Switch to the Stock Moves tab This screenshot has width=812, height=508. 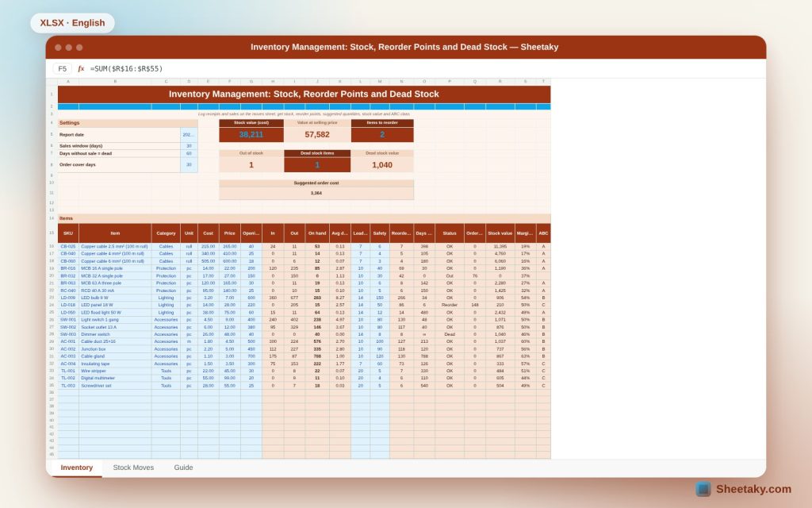point(133,468)
